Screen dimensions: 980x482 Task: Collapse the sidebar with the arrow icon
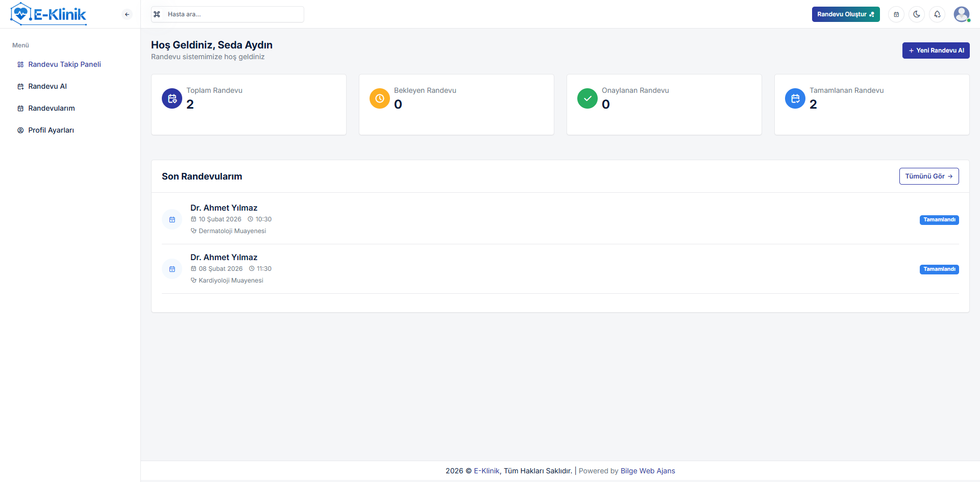tap(127, 14)
